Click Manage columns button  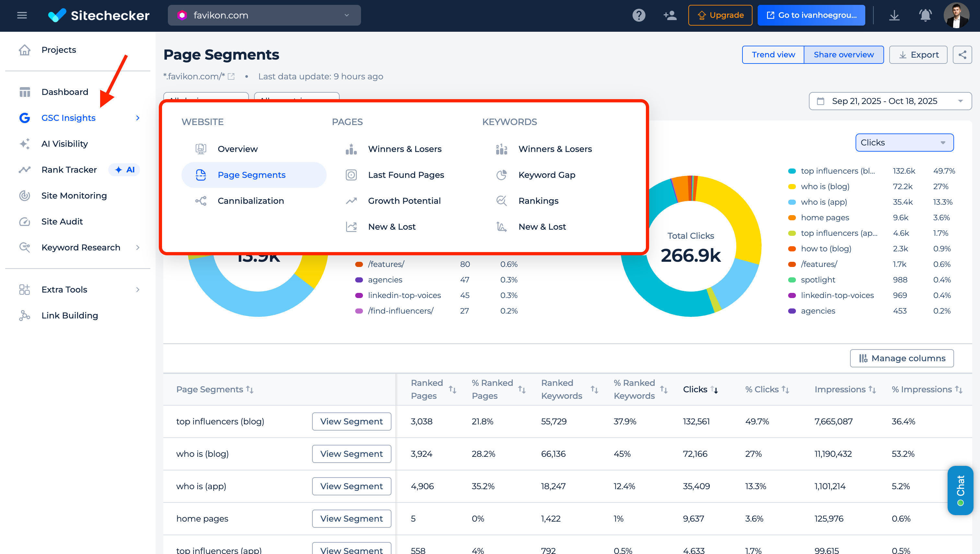(x=902, y=358)
